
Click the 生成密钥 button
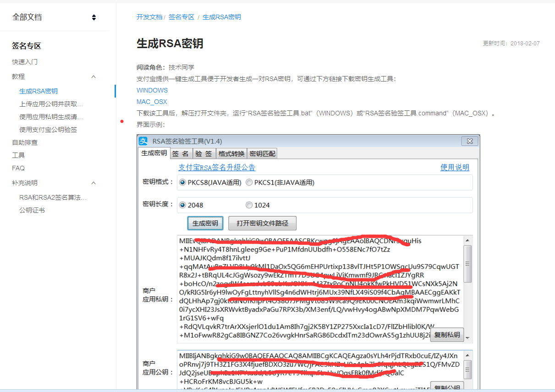pos(205,223)
